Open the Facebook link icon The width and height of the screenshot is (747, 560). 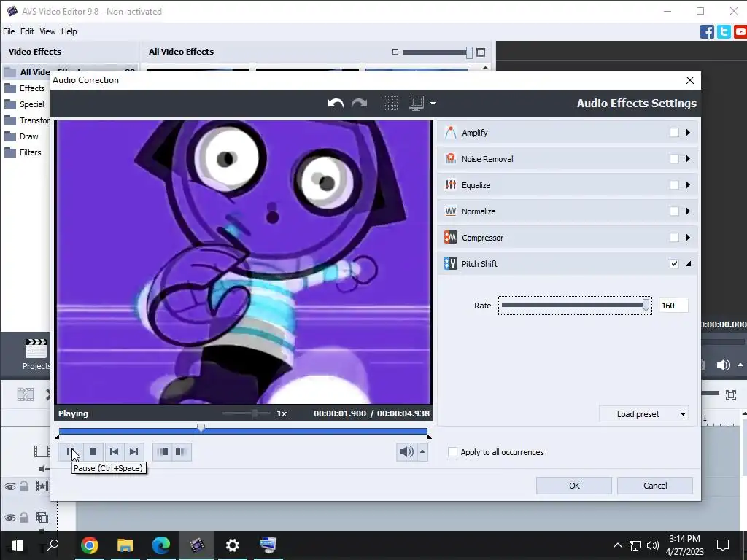tap(707, 32)
